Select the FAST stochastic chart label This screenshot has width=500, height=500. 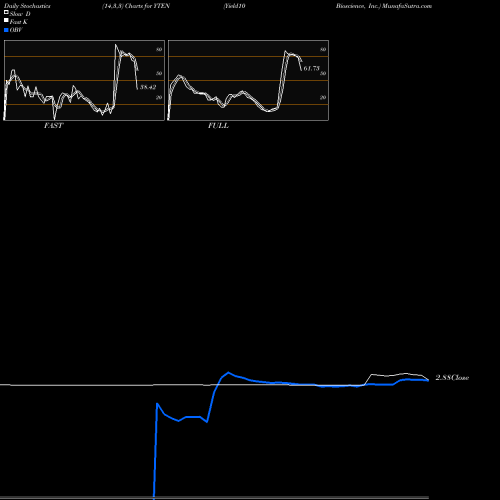pos(53,126)
